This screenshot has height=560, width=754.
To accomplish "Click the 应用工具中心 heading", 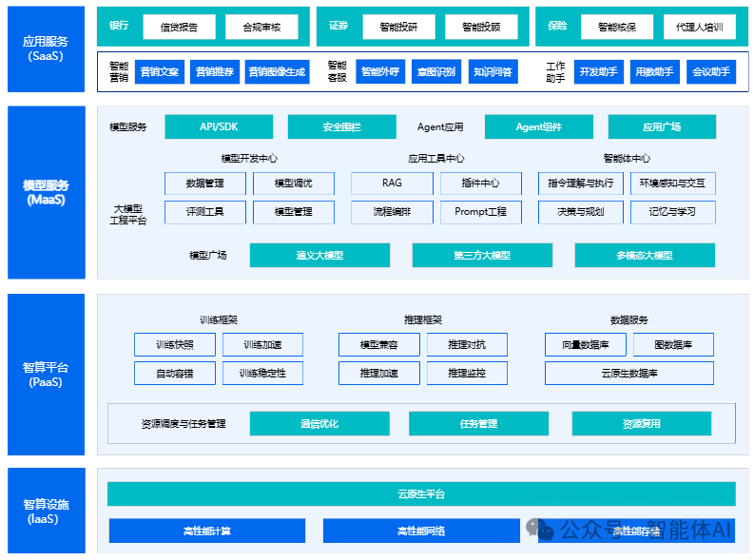I will [436, 158].
